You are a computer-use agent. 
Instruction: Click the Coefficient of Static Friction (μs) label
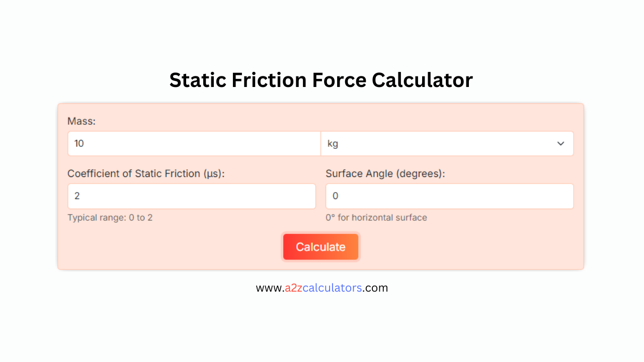146,173
